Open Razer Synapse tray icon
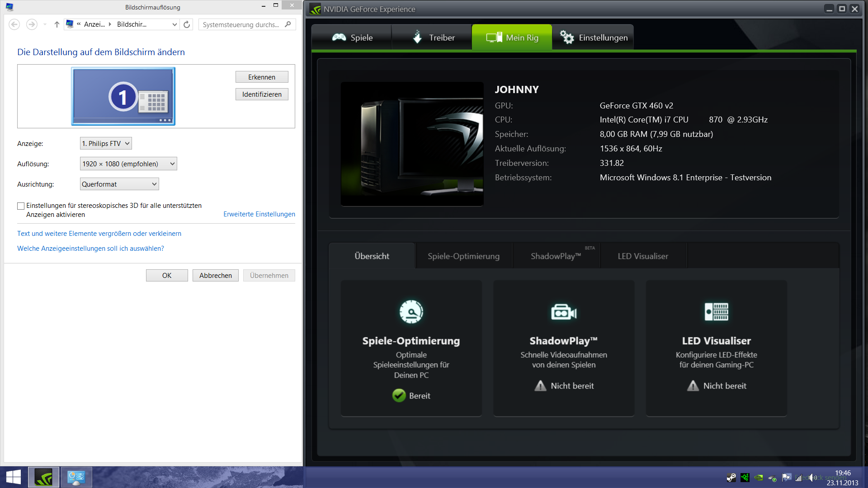868x488 pixels. pos(745,478)
